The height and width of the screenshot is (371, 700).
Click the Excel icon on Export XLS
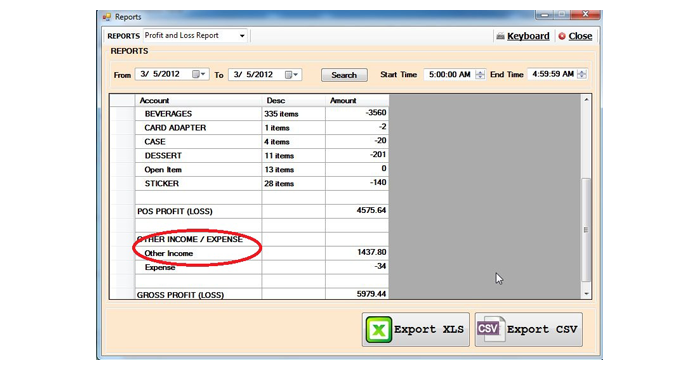[x=379, y=329]
